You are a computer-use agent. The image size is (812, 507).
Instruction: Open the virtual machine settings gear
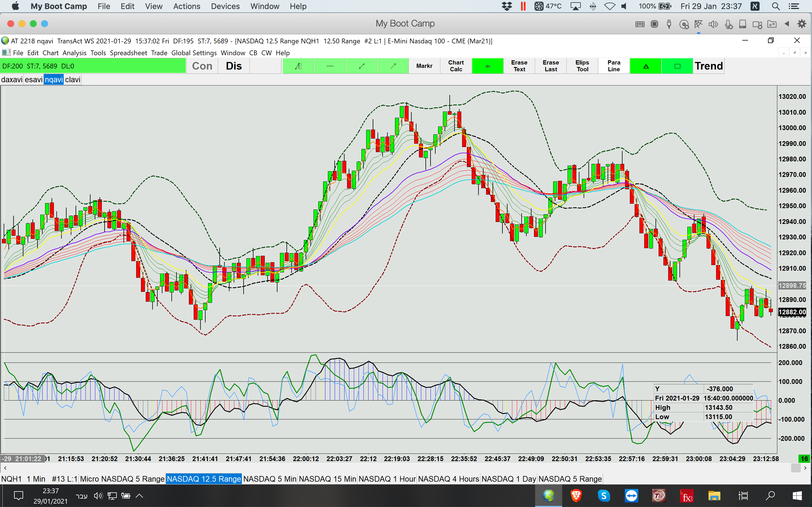(x=802, y=24)
